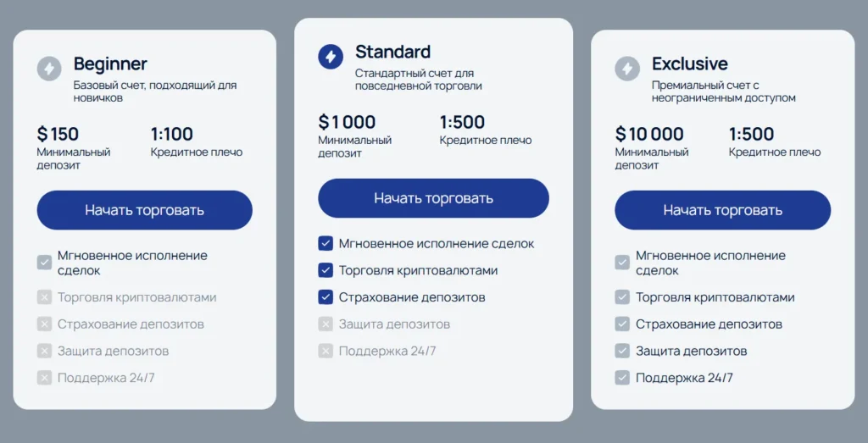This screenshot has width=868, height=443.
Task: Click the Exclusive plan heading
Action: [689, 64]
